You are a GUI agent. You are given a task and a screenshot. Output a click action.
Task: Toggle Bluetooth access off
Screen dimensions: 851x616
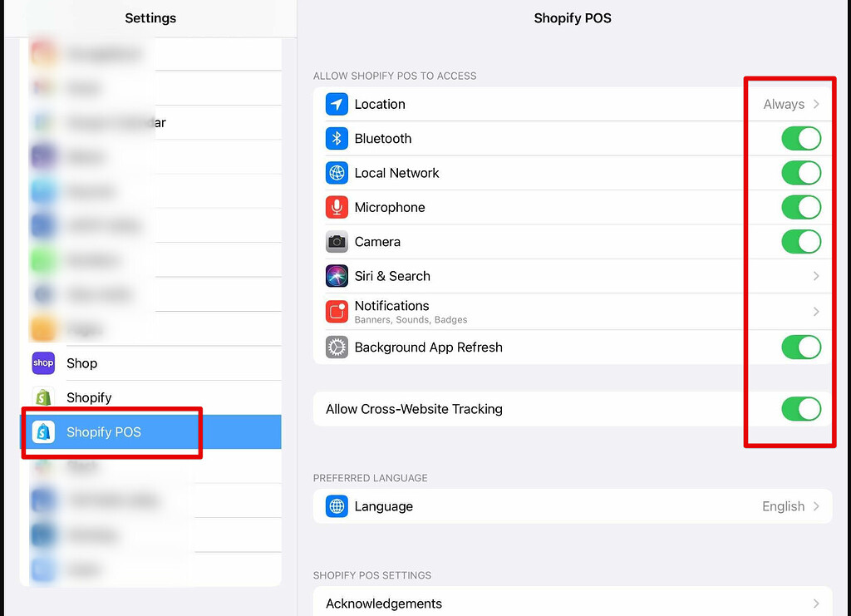click(x=800, y=138)
